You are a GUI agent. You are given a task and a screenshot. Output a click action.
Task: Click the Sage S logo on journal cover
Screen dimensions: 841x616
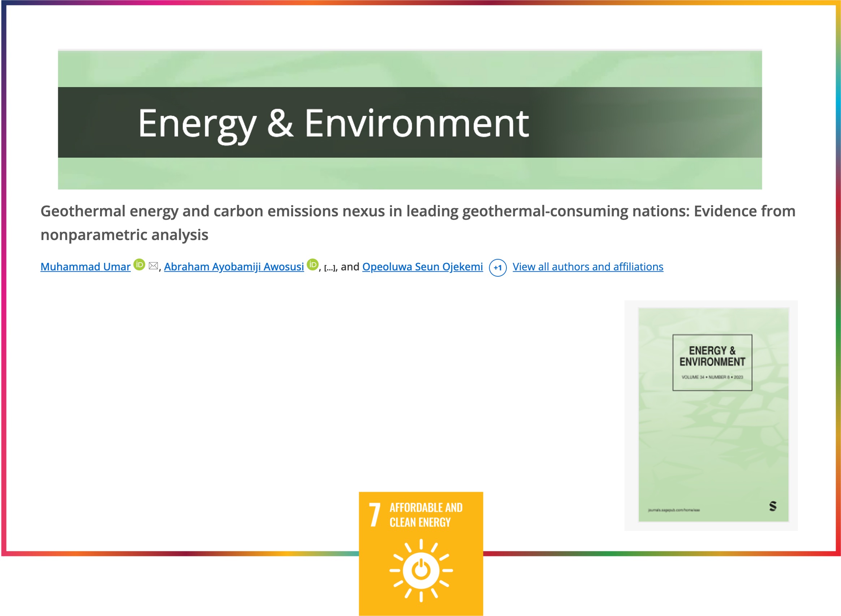[x=772, y=506]
